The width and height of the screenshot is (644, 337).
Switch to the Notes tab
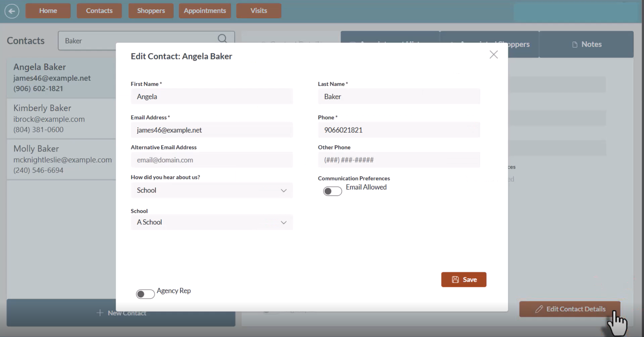[x=586, y=44]
